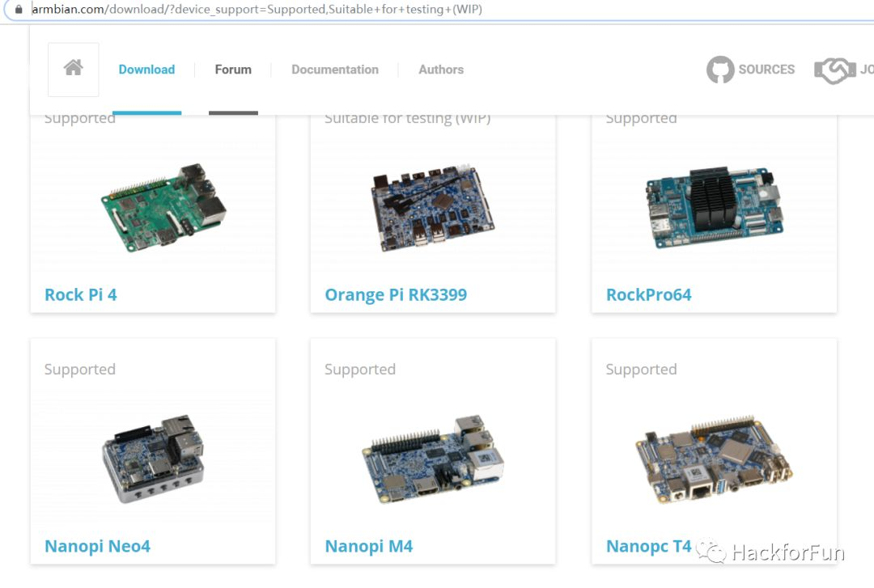Click the RockPro64 board image

tap(715, 207)
